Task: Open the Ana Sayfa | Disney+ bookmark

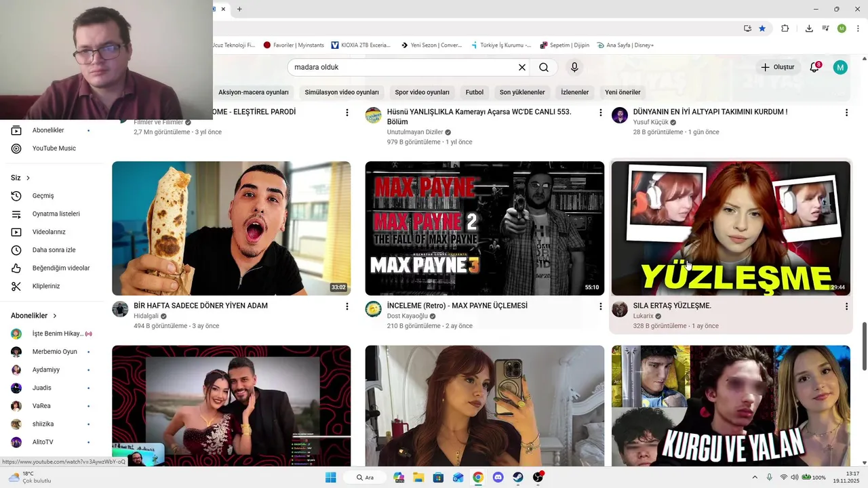Action: coord(625,45)
